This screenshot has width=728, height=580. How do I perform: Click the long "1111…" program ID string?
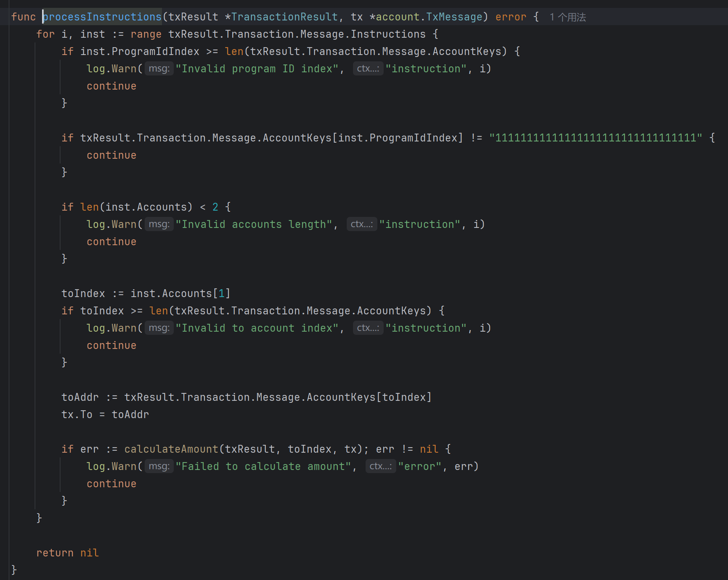[595, 138]
